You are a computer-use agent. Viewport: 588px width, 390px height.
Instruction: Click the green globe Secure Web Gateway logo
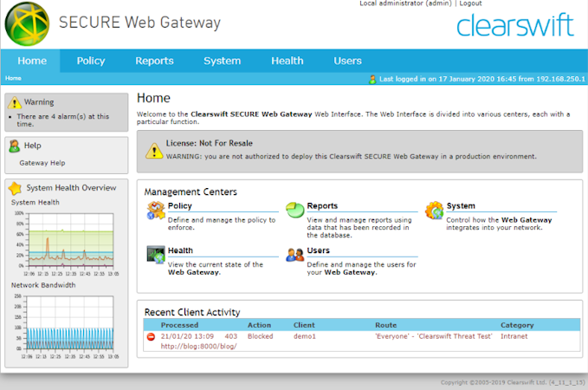click(x=27, y=24)
